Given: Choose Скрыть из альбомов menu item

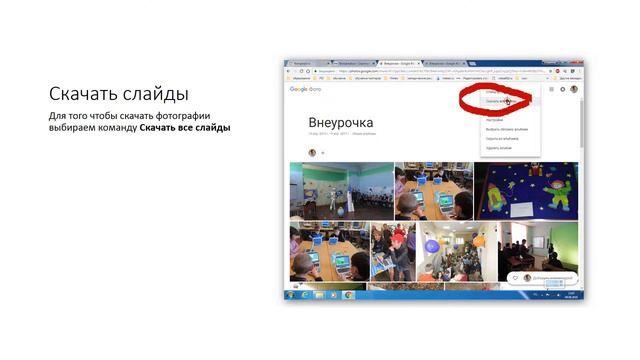Looking at the screenshot, I should [502, 139].
